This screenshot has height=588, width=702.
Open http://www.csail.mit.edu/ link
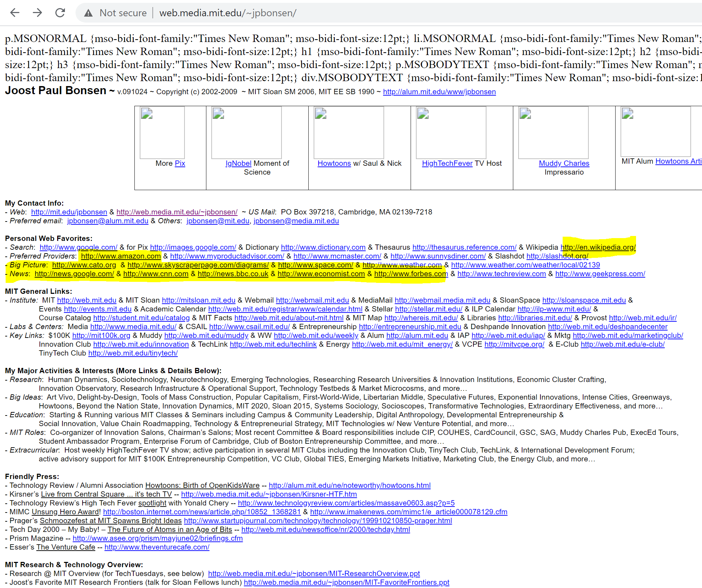pos(249,327)
